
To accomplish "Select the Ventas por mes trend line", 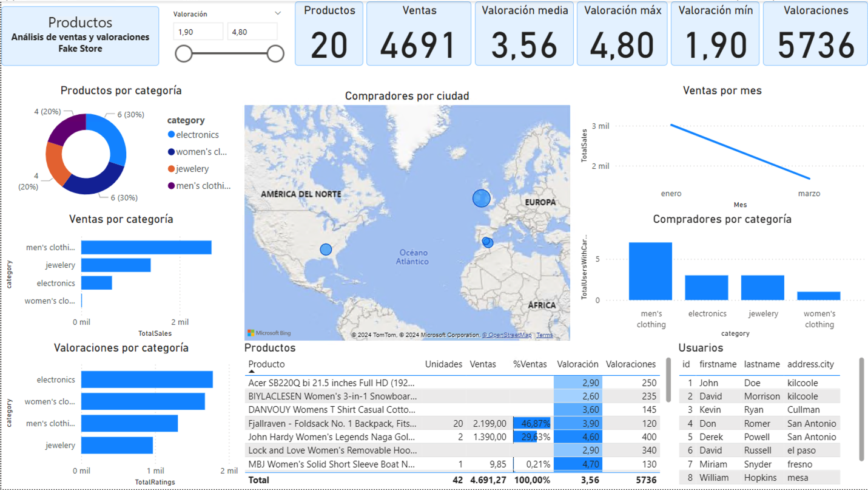I will click(x=740, y=152).
